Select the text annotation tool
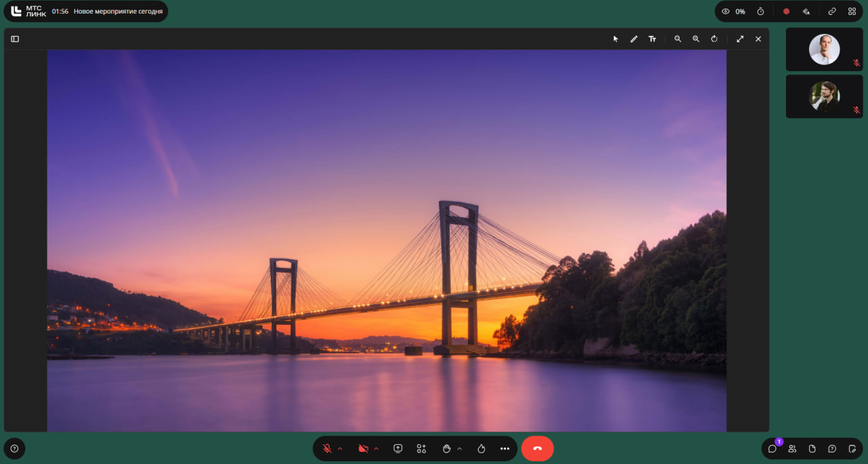868x464 pixels. point(652,39)
